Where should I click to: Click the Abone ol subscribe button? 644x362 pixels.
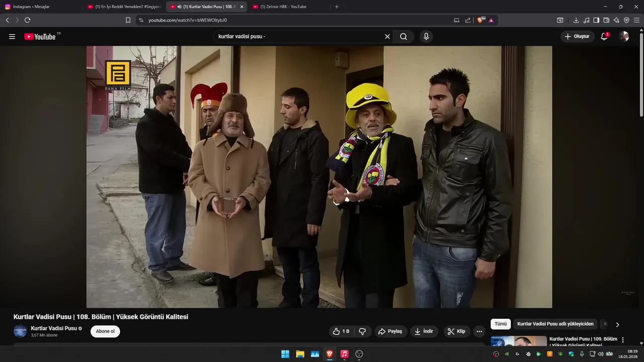coord(105,331)
